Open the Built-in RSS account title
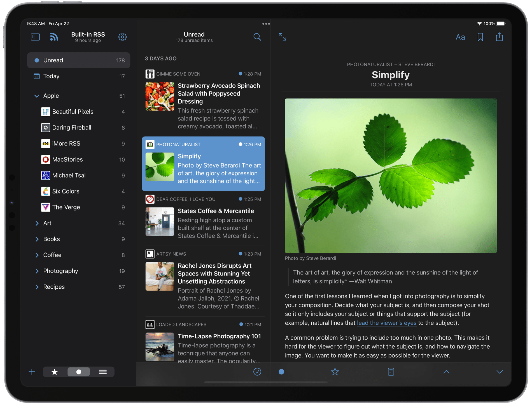532x405 pixels. click(88, 34)
